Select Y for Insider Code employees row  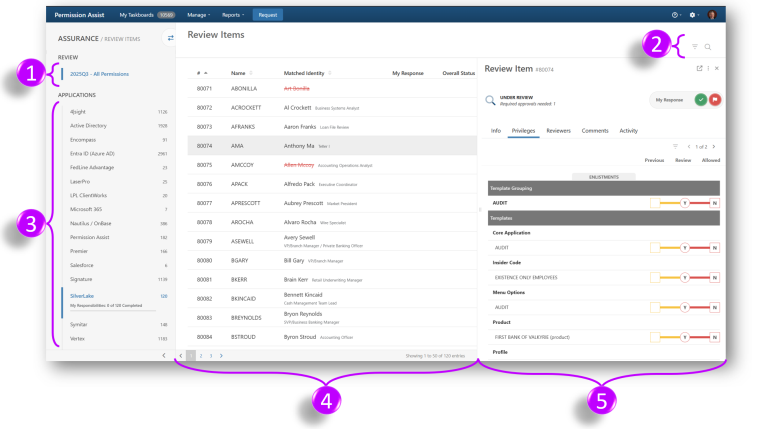pyautogui.click(x=686, y=276)
